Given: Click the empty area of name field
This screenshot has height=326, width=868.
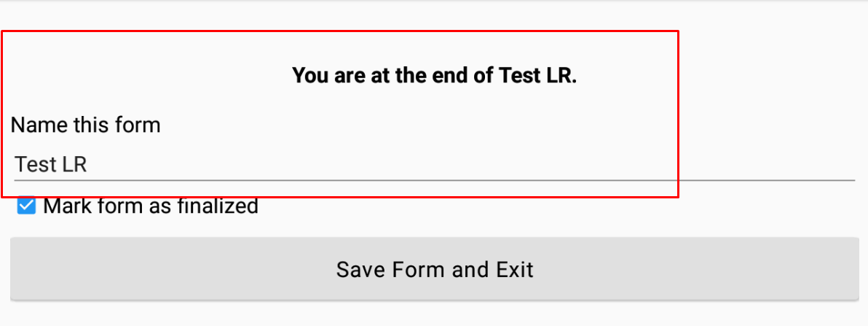Looking at the screenshot, I should pyautogui.click(x=510, y=164).
